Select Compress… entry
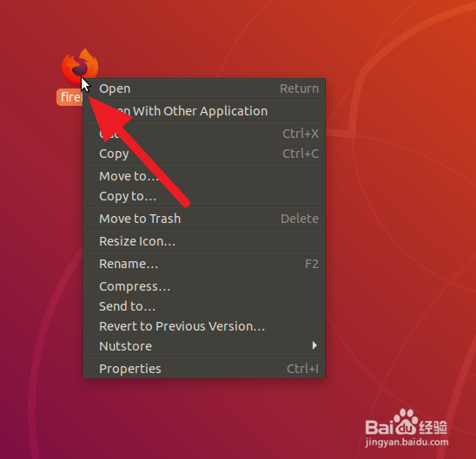The width and height of the screenshot is (476, 459). coord(204,286)
